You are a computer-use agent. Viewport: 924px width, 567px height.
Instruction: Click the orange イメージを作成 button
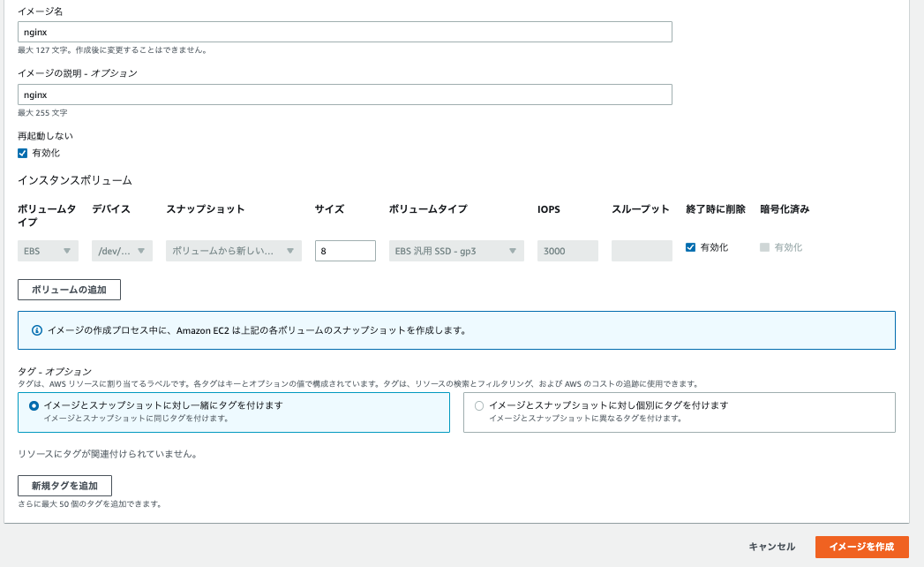pos(863,547)
